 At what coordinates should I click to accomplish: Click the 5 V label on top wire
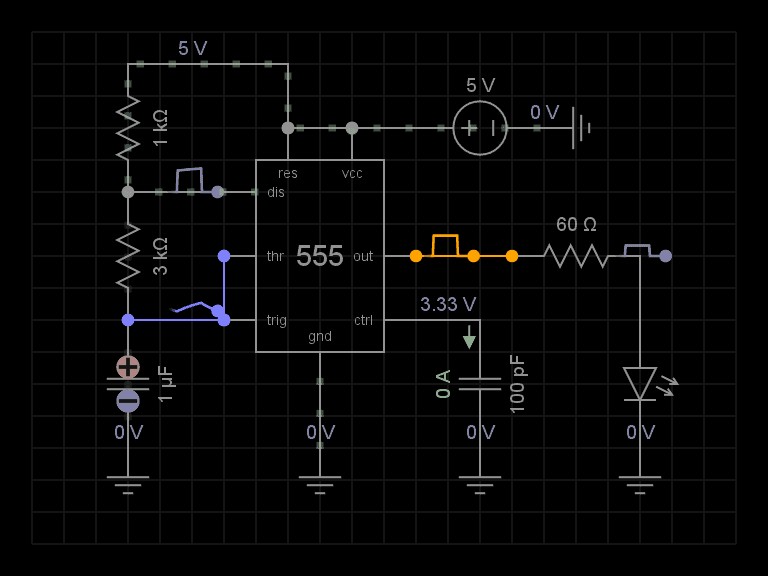point(192,48)
